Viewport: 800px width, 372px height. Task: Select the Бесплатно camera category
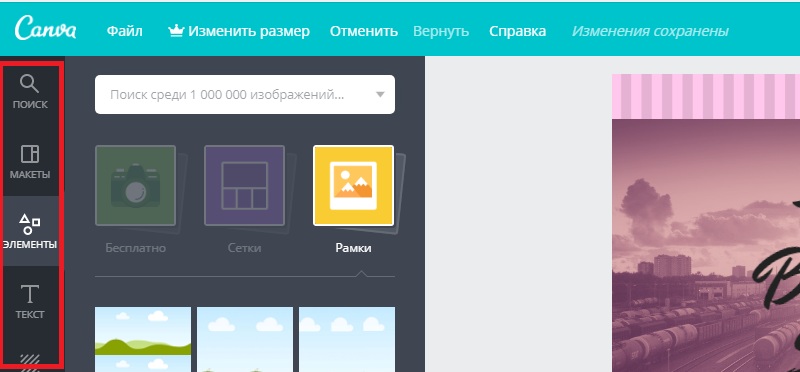[136, 186]
